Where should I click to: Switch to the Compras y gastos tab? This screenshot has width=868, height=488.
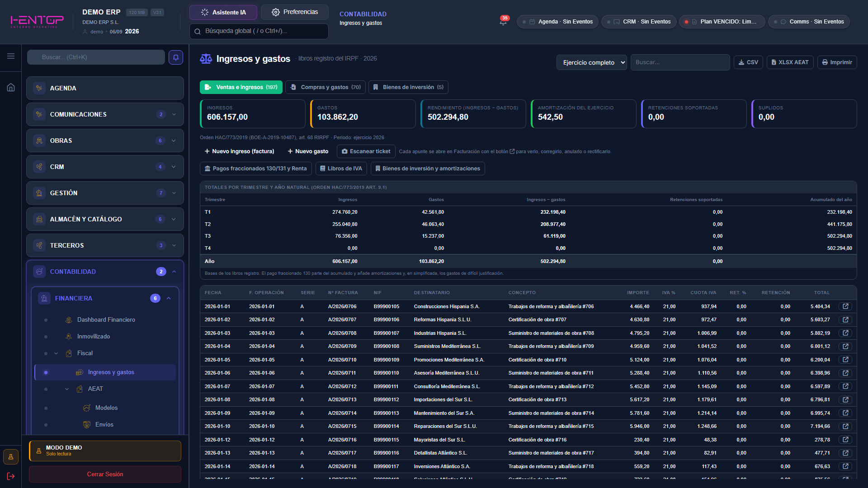[325, 87]
